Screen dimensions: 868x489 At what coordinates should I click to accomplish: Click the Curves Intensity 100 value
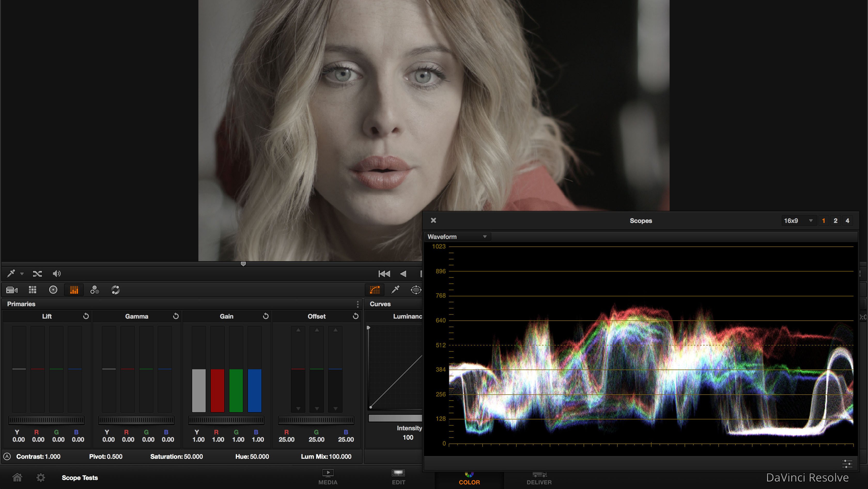coord(408,437)
